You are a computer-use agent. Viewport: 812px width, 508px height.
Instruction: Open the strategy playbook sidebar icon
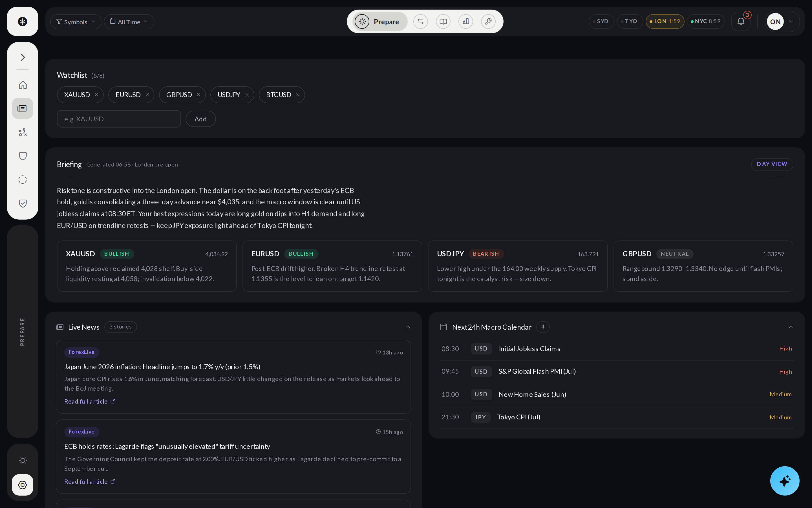tap(23, 132)
